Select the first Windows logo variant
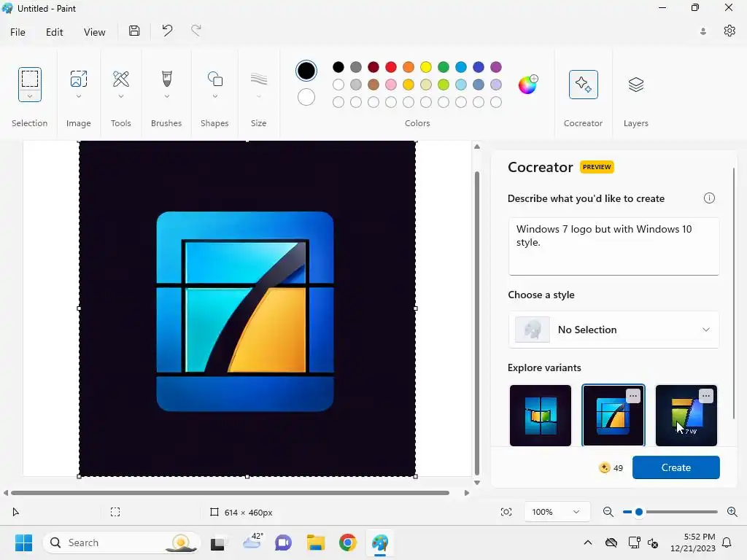Screen dimensions: 747x560 click(541, 415)
